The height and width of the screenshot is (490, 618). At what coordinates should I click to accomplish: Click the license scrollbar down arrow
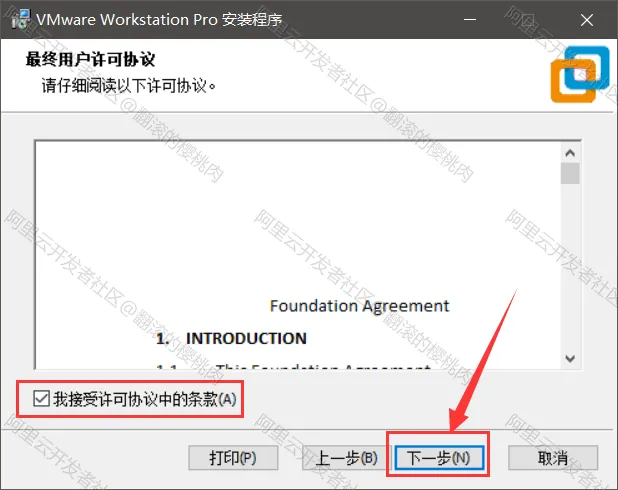point(570,358)
